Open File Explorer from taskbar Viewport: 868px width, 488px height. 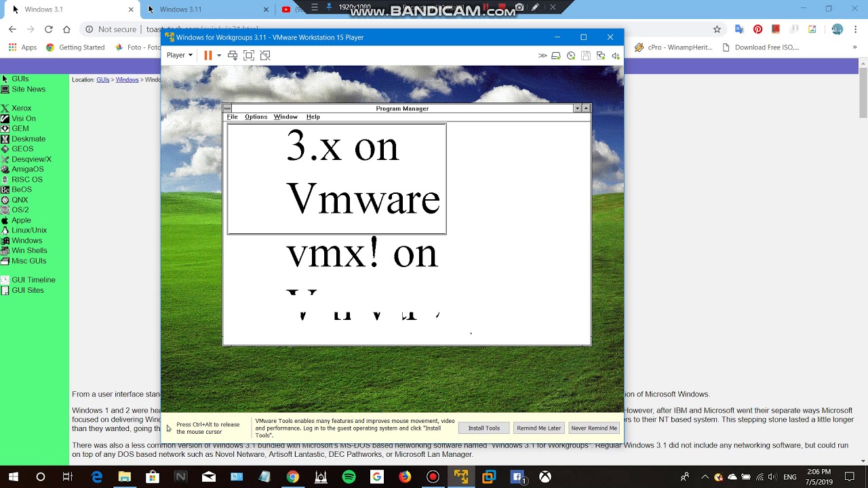pyautogui.click(x=124, y=477)
